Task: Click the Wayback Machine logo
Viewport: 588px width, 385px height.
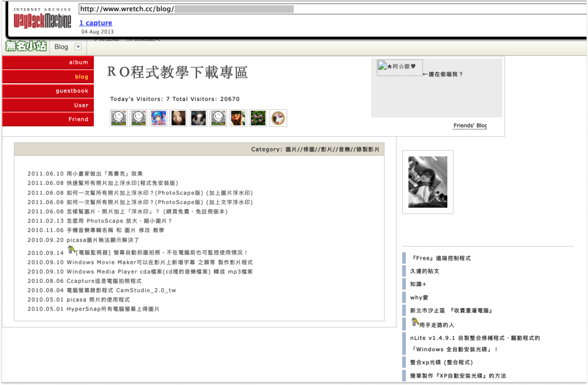Action: coord(42,20)
